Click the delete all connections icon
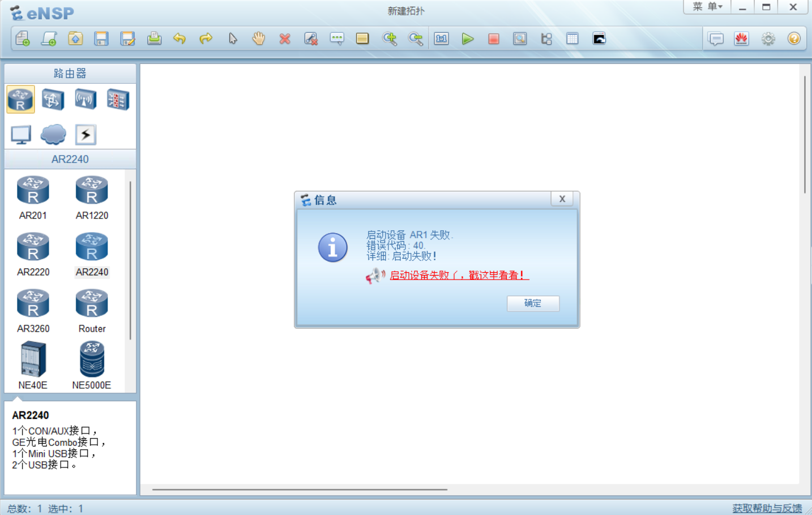The height and width of the screenshot is (515, 812). (311, 38)
